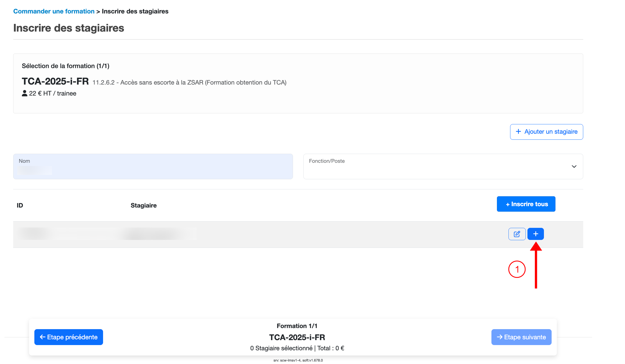Click the plus icon in Ajouter un stagiaire
625x364 pixels.
tap(518, 131)
